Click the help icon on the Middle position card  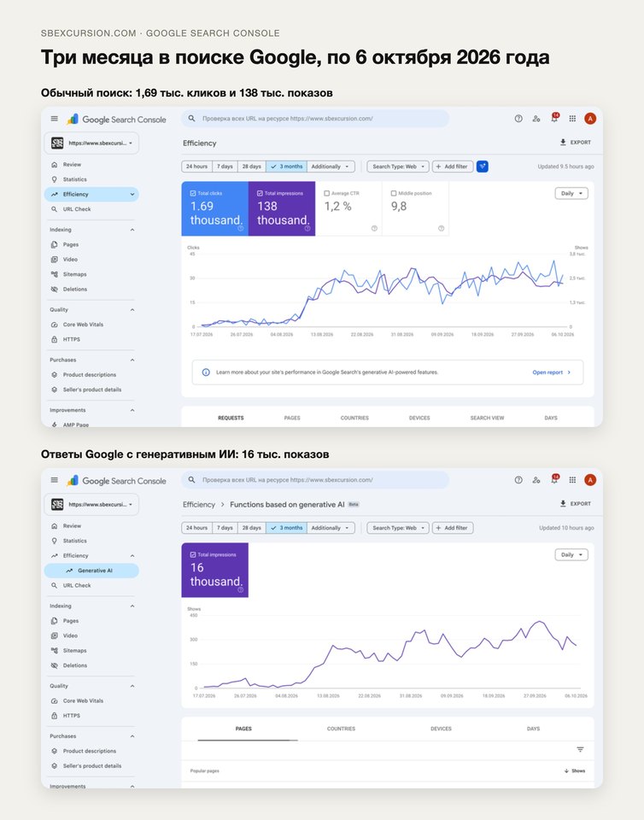[442, 228]
